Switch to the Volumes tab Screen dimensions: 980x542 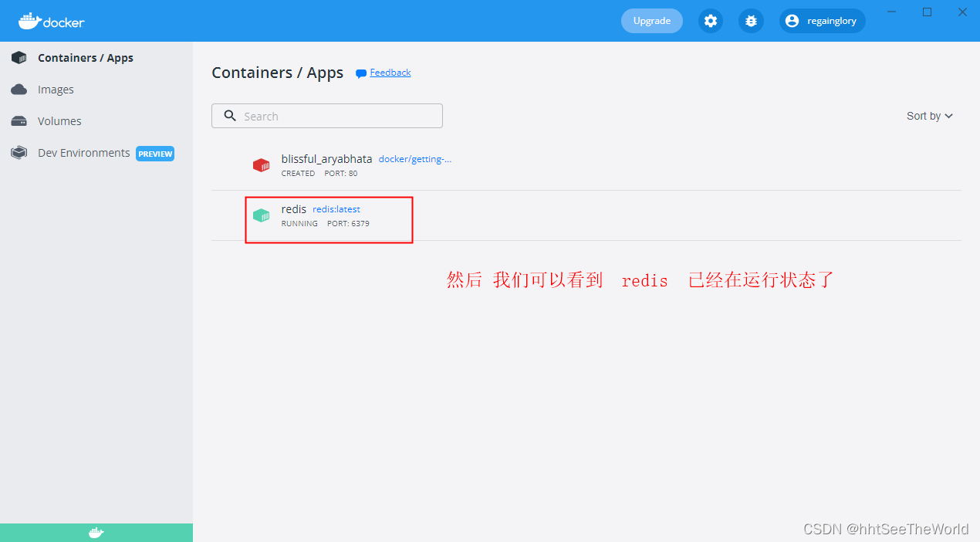point(59,120)
